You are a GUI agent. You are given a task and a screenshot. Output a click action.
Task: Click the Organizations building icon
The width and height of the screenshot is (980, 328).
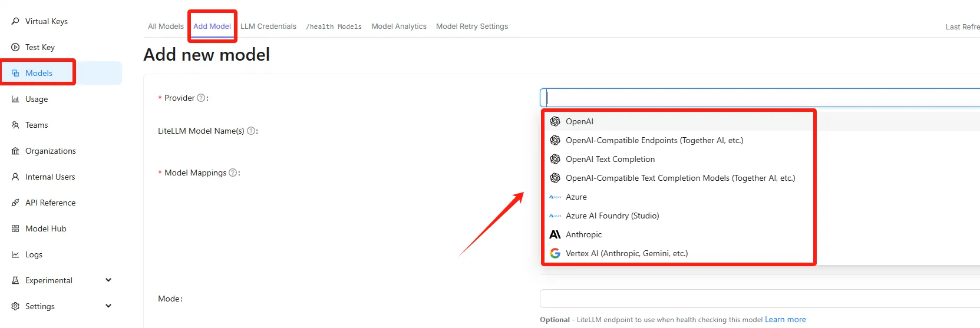[x=15, y=151]
